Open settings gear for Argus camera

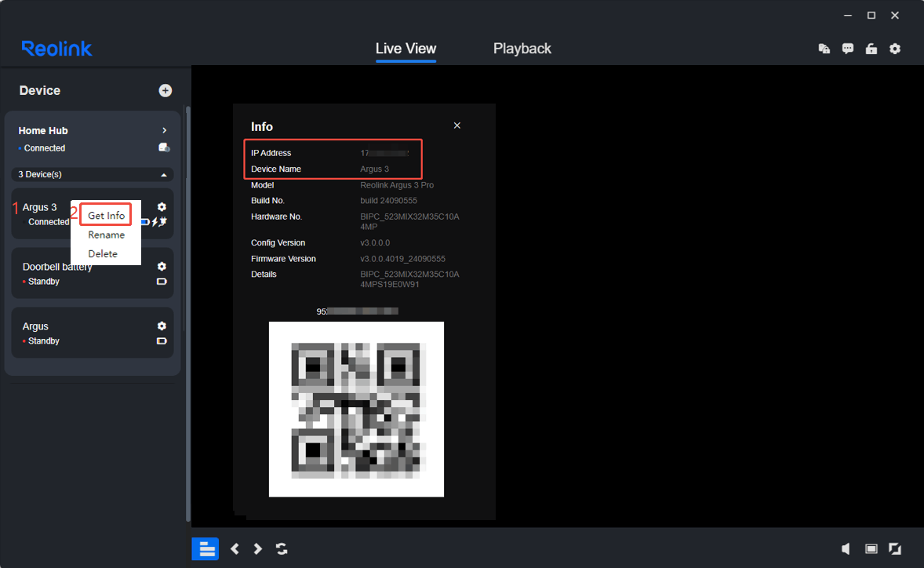point(162,326)
